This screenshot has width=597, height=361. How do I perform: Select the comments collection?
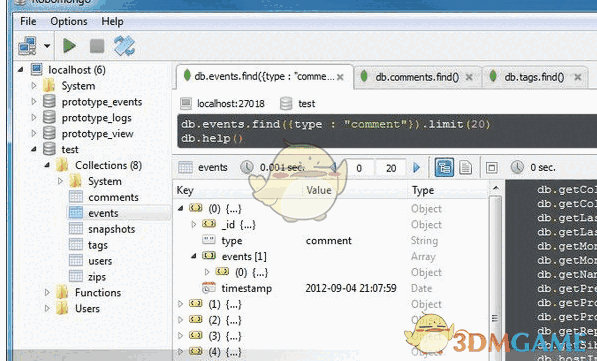coord(113,197)
